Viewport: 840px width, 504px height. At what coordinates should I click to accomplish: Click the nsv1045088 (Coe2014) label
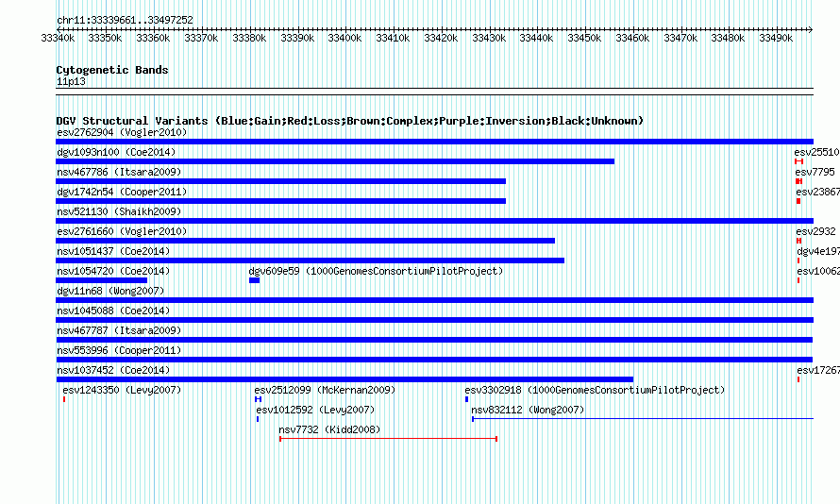pyautogui.click(x=113, y=311)
